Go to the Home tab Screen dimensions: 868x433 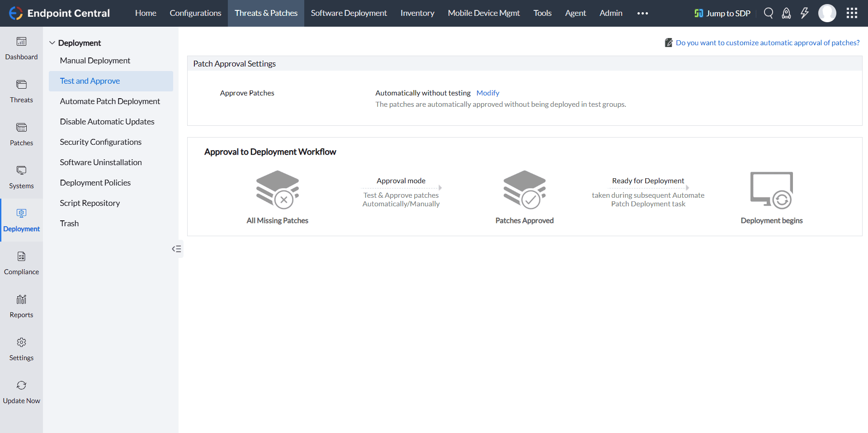(x=146, y=13)
